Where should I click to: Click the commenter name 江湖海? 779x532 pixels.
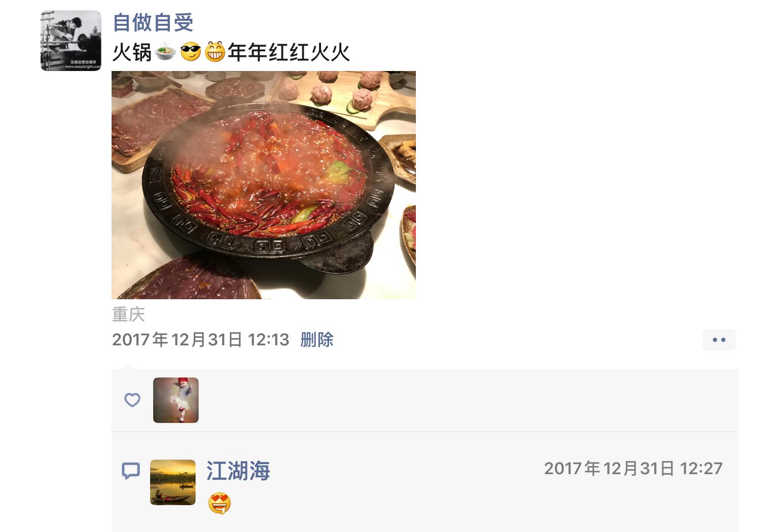pyautogui.click(x=238, y=471)
